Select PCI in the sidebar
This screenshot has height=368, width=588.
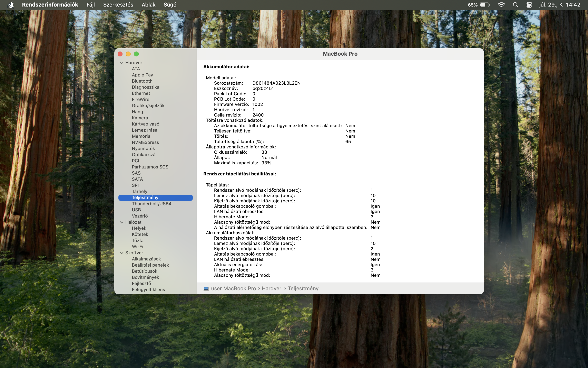[x=156, y=161]
